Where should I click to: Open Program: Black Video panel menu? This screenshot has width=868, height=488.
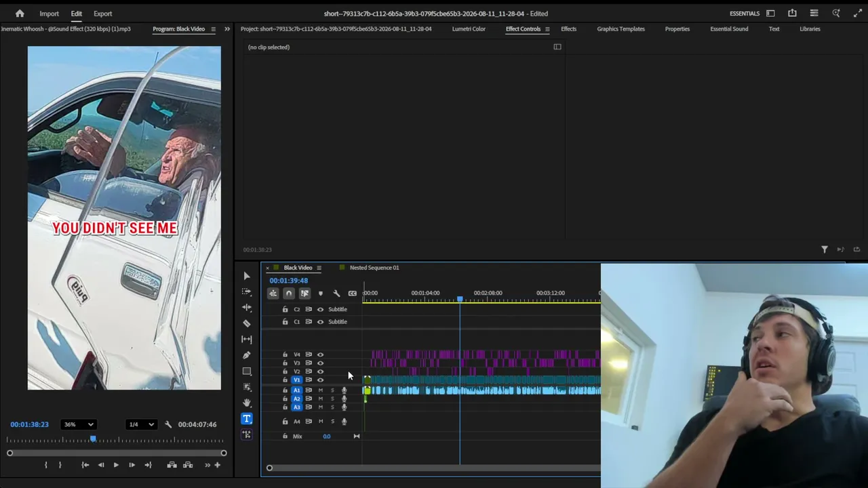click(x=213, y=29)
